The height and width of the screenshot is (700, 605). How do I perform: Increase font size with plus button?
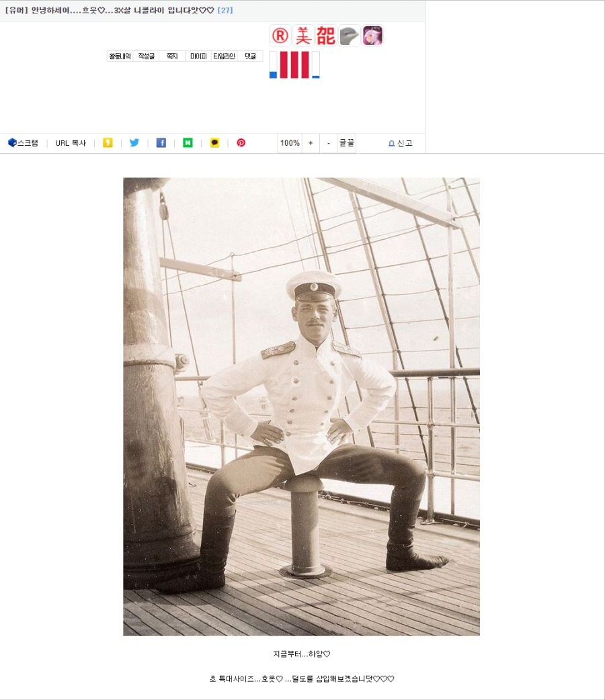311,143
